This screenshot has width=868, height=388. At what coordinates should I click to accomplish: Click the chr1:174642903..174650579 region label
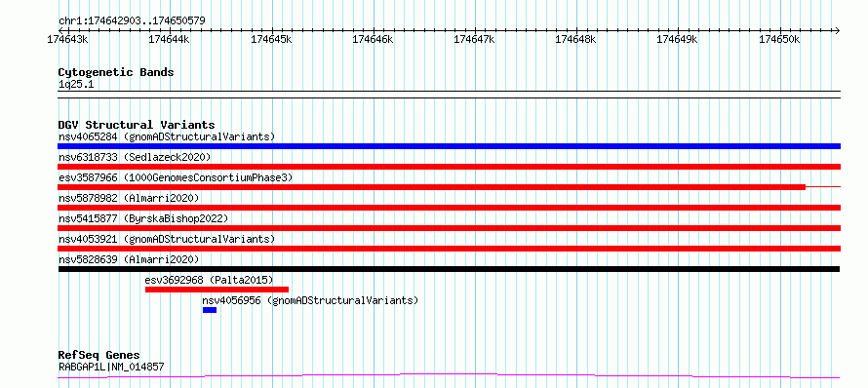132,21
